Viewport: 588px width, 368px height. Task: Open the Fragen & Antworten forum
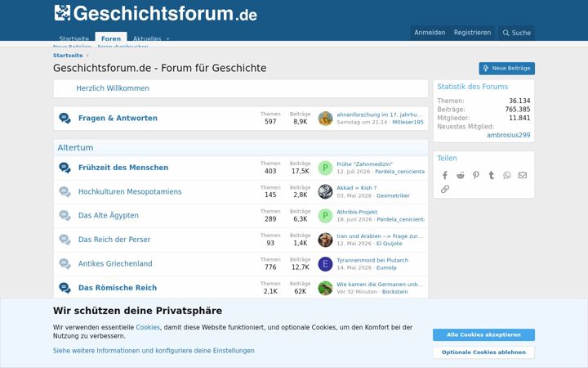[x=118, y=118]
